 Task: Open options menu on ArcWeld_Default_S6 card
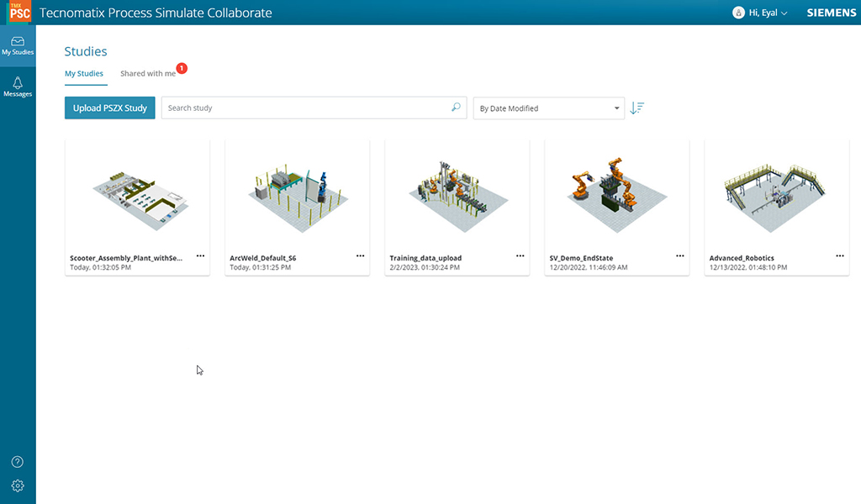pos(360,256)
